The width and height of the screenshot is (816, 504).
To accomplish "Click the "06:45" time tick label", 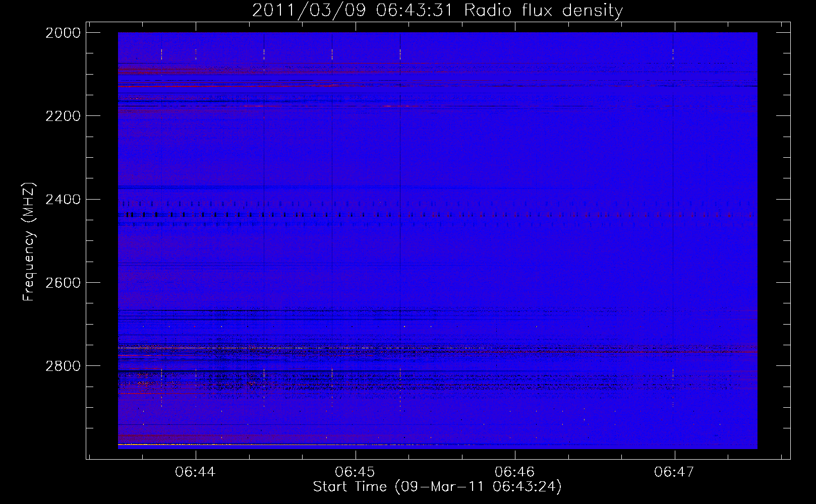I will [355, 472].
